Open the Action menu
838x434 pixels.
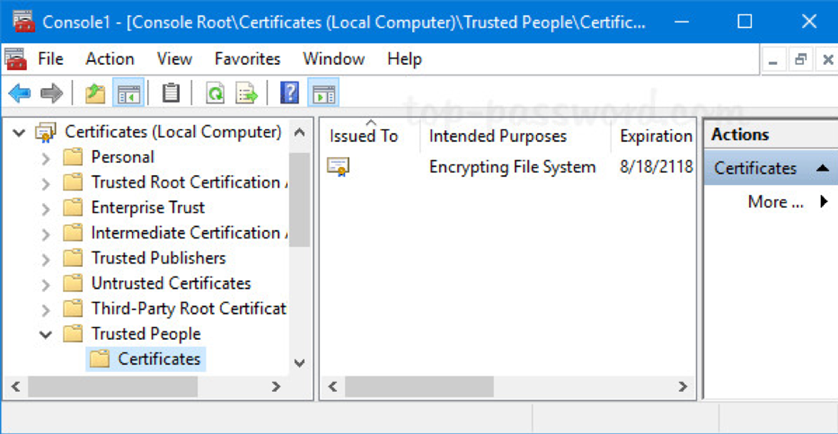point(110,59)
